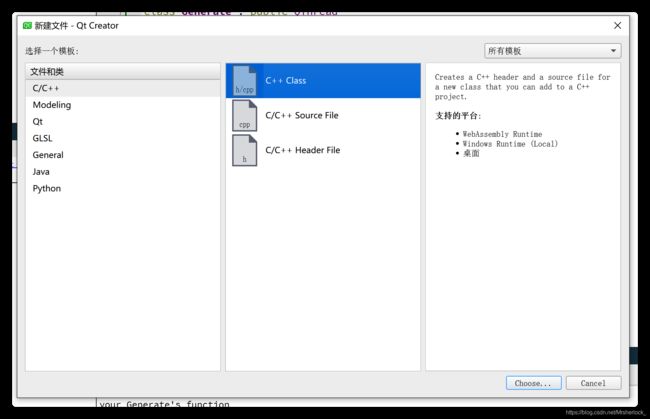Click the Choose... button

click(534, 383)
